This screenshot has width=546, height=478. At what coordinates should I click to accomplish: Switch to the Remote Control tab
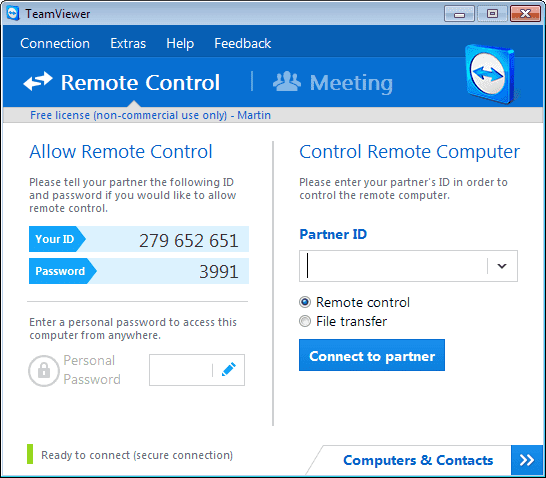tap(122, 82)
